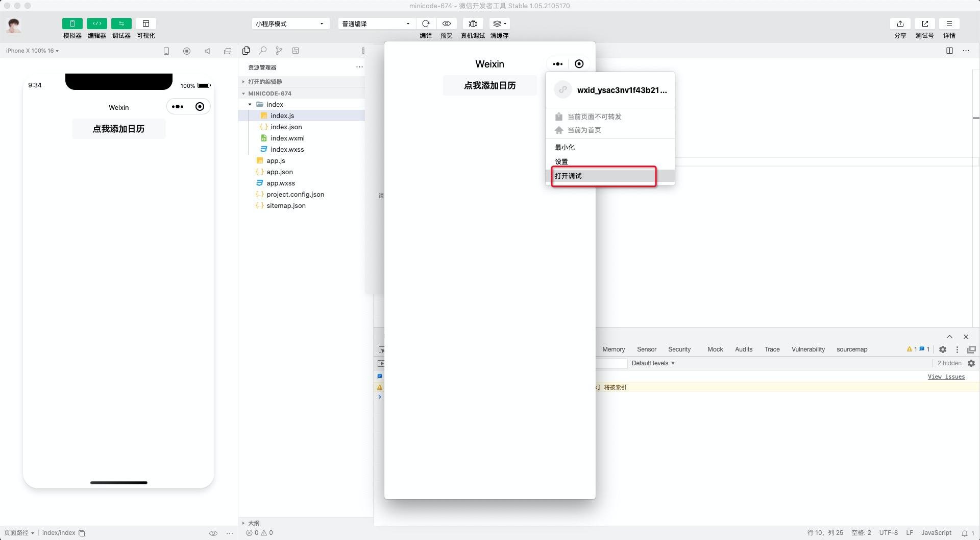980x540 pixels.
Task: Start 真机调试 remote device debugging
Action: pos(473,24)
